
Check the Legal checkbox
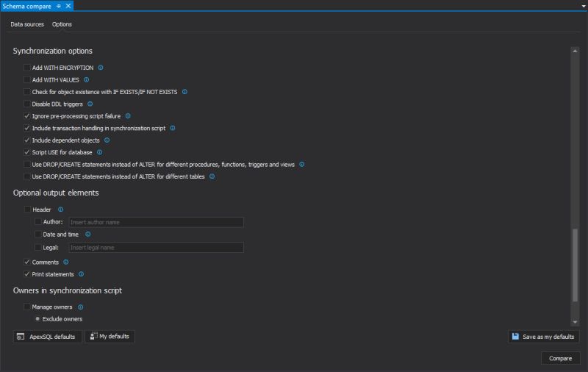pos(37,247)
